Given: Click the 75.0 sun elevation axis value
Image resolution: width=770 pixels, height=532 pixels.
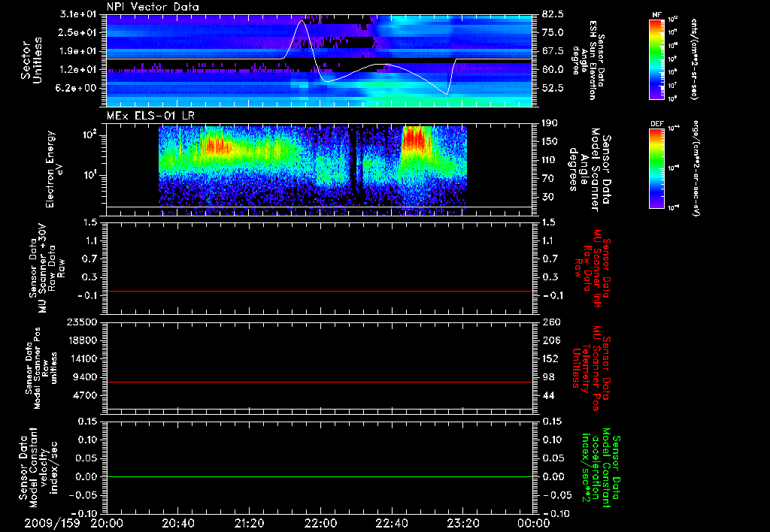Looking at the screenshot, I should [x=553, y=32].
